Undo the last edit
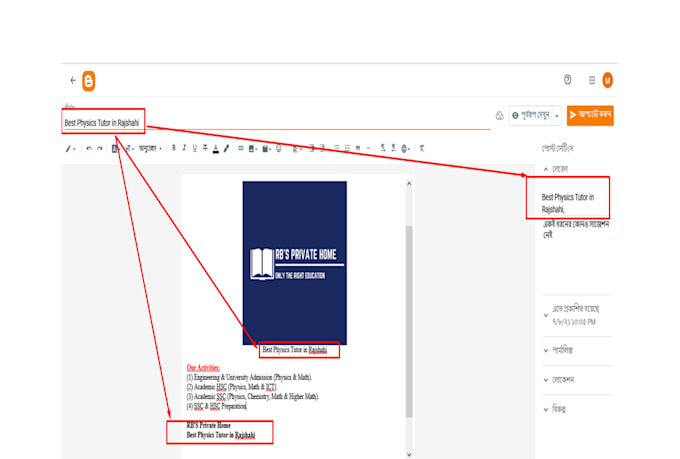The height and width of the screenshot is (459, 680). [x=89, y=148]
